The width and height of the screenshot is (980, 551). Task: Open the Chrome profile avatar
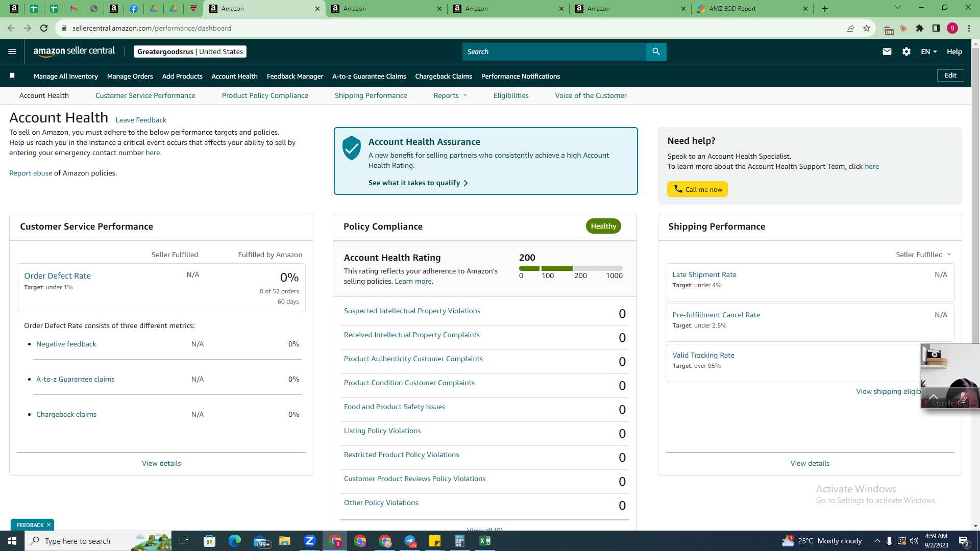(x=952, y=28)
